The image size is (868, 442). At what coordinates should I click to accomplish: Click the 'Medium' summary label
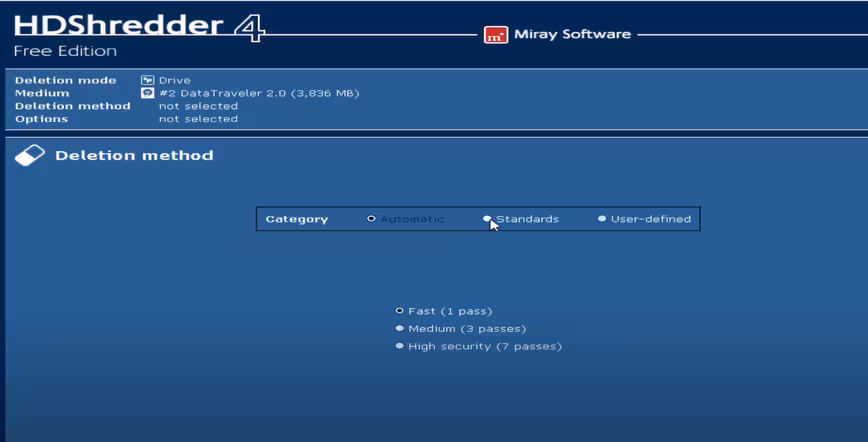pos(42,93)
